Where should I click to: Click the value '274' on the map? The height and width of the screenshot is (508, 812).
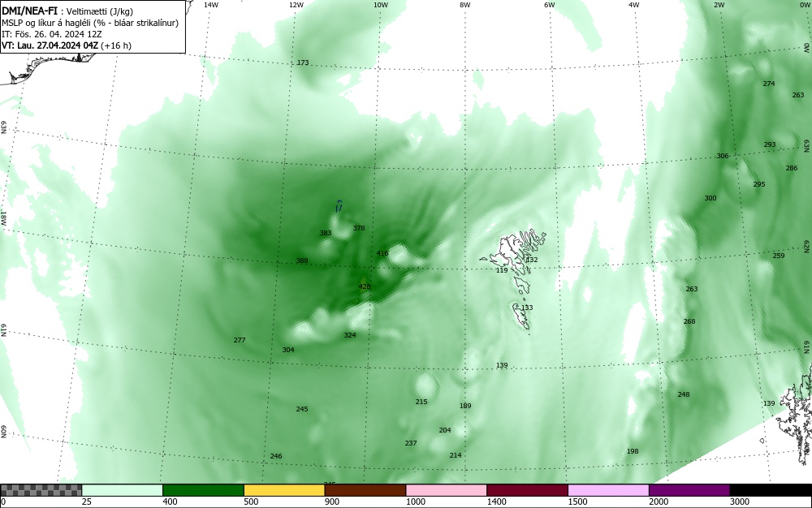769,84
